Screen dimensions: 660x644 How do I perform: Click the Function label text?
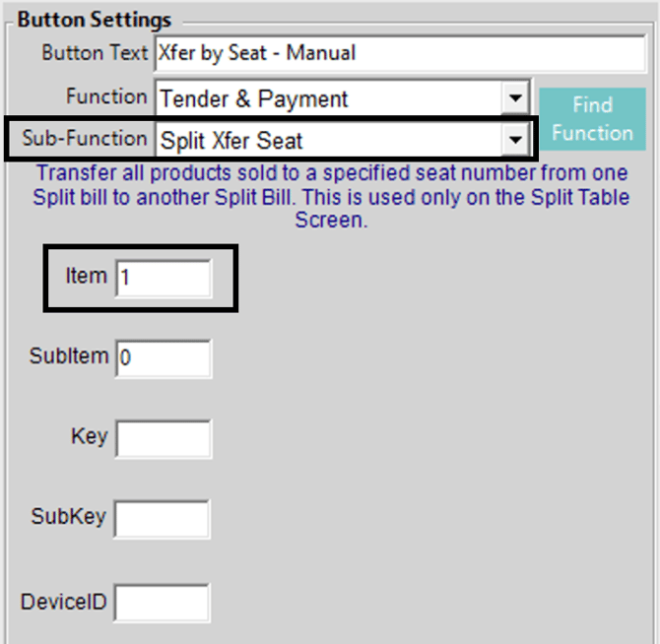[x=106, y=97]
